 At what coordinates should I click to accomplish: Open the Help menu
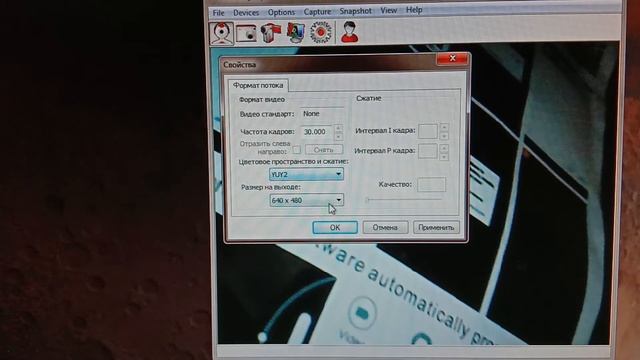(414, 10)
